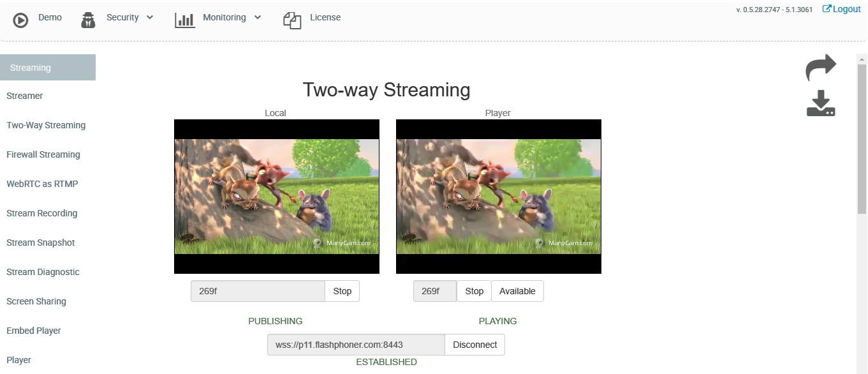Click the share arrow icon

click(x=821, y=67)
